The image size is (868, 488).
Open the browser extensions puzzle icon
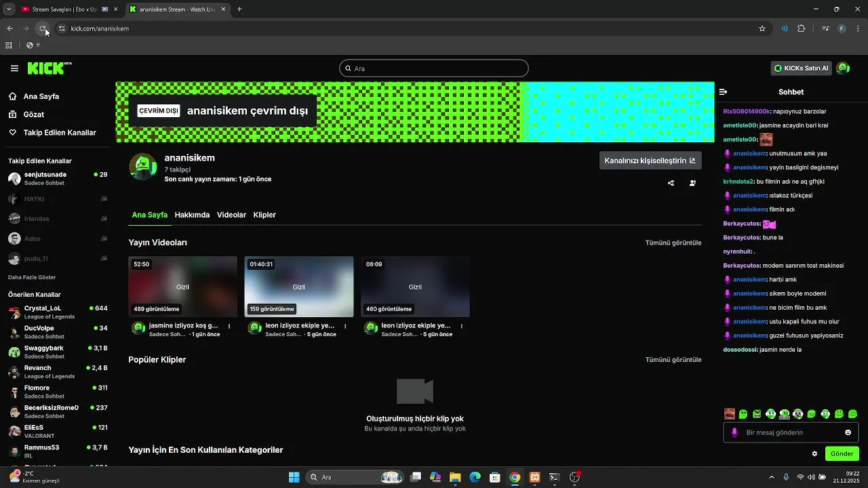click(802, 28)
